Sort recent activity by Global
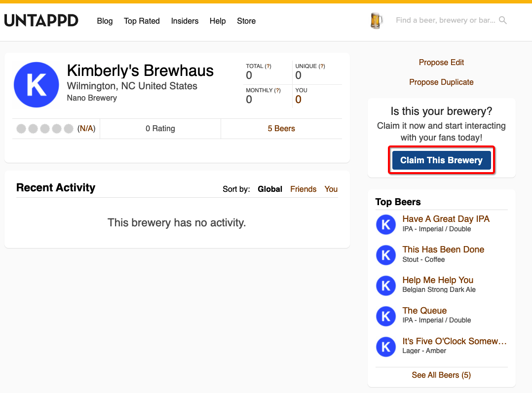Viewport: 532px width, 393px height. 270,189
